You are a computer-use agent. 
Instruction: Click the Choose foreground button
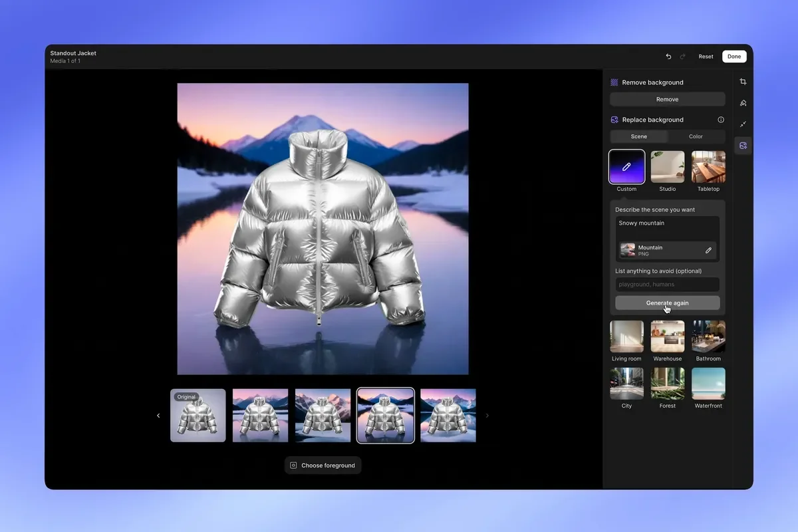pyautogui.click(x=323, y=465)
